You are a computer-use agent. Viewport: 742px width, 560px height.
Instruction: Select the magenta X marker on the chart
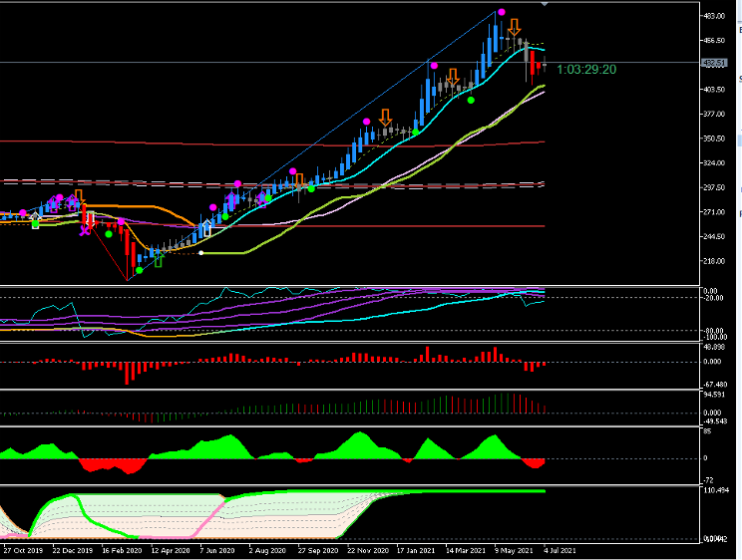coord(86,230)
